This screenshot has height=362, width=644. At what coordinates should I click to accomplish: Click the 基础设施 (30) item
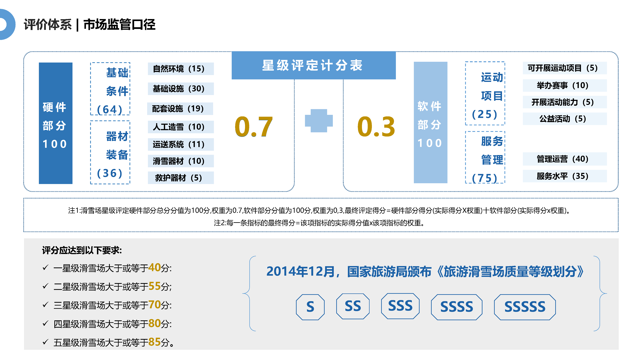181,89
